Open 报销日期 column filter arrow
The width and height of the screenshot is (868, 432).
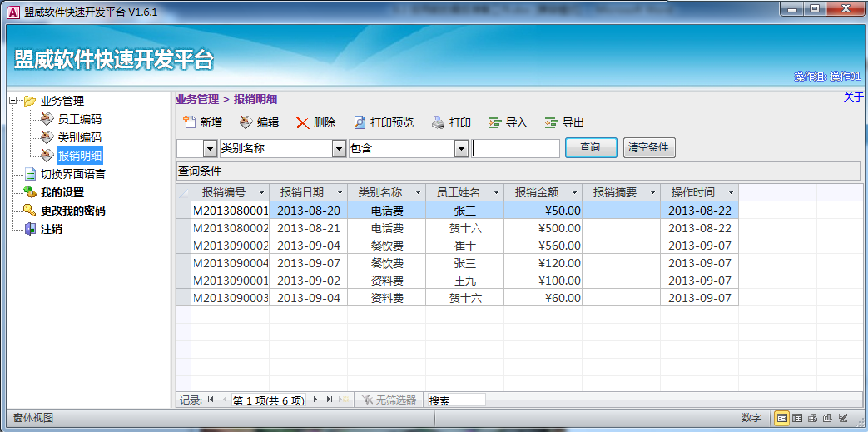340,193
